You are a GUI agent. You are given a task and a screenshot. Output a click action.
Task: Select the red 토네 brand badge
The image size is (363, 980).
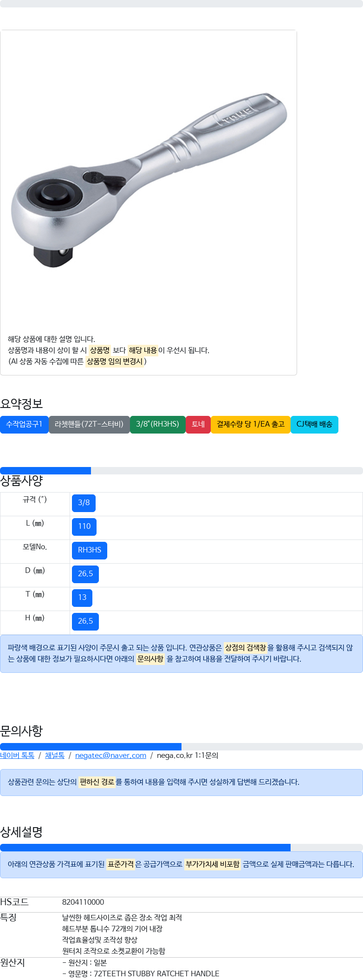pos(198,424)
